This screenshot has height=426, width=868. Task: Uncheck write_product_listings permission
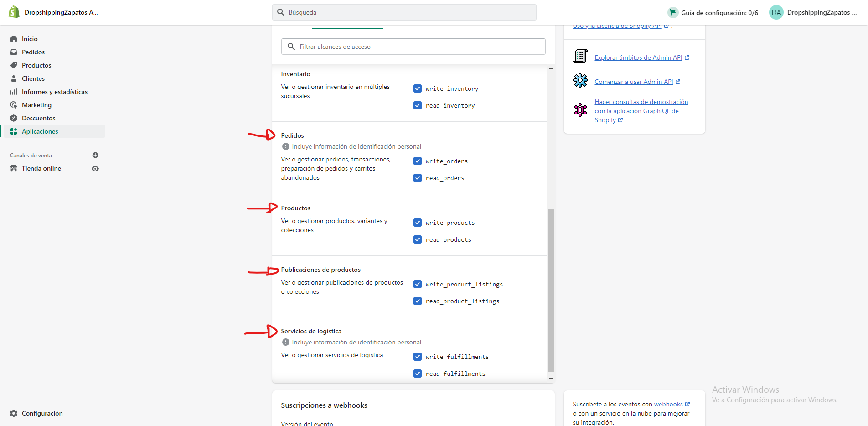point(418,284)
